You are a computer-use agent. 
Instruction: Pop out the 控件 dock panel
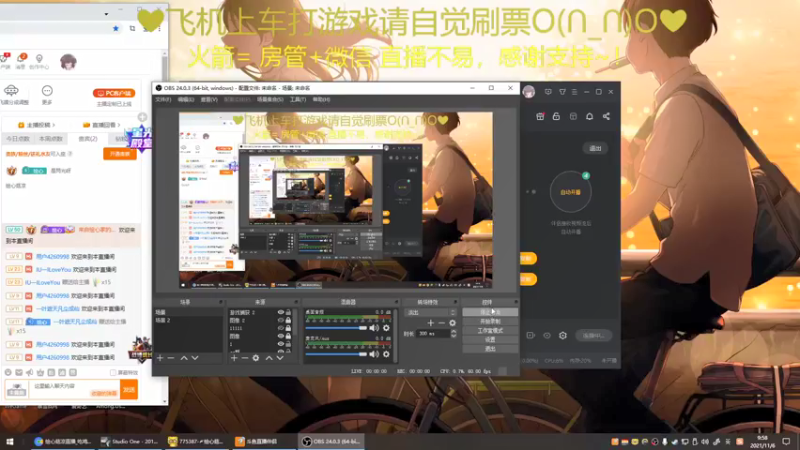(515, 302)
